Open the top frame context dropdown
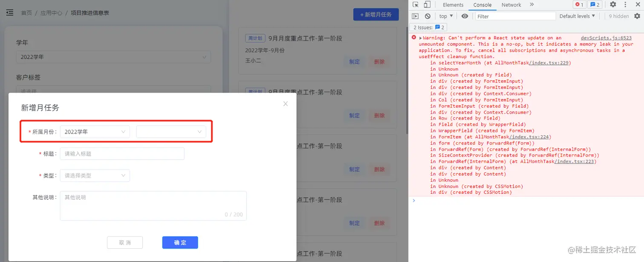 pyautogui.click(x=446, y=16)
